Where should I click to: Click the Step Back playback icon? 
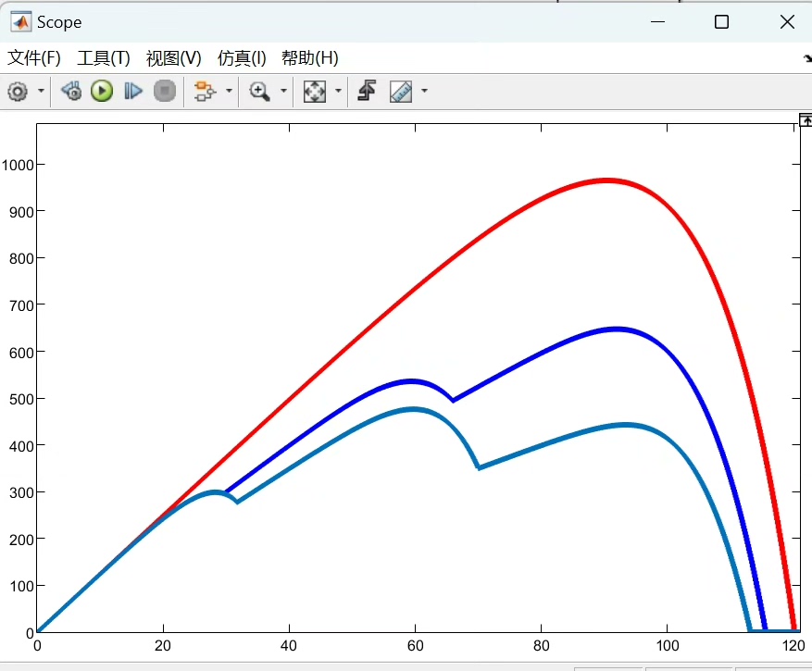[x=71, y=91]
